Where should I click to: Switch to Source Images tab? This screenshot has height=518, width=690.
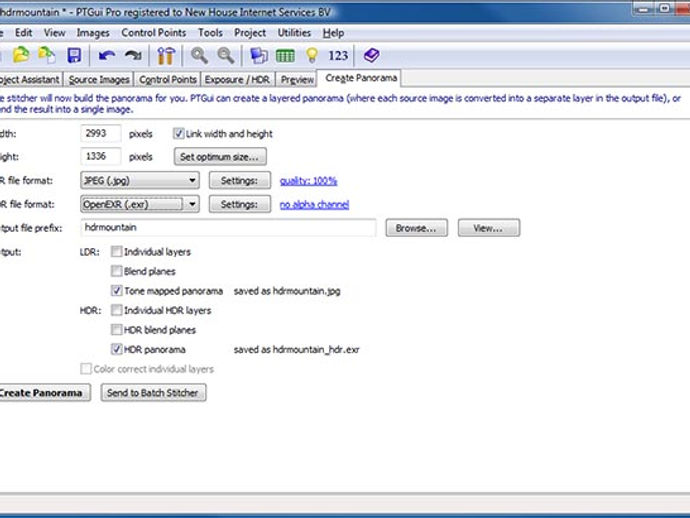[99, 80]
